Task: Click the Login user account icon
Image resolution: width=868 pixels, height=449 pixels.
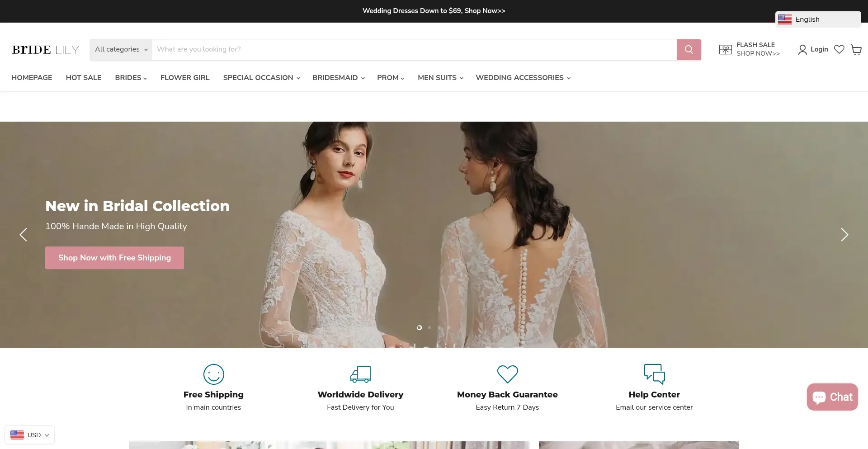Action: coord(802,50)
